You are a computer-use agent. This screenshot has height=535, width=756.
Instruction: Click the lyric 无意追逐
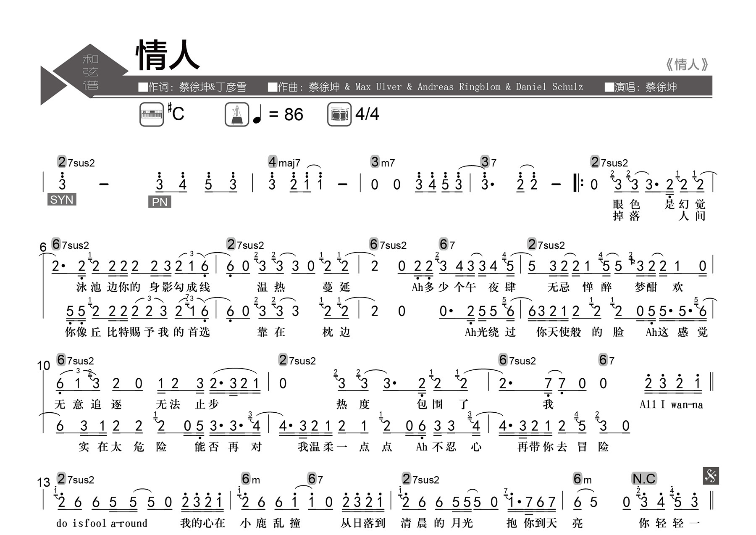(88, 404)
